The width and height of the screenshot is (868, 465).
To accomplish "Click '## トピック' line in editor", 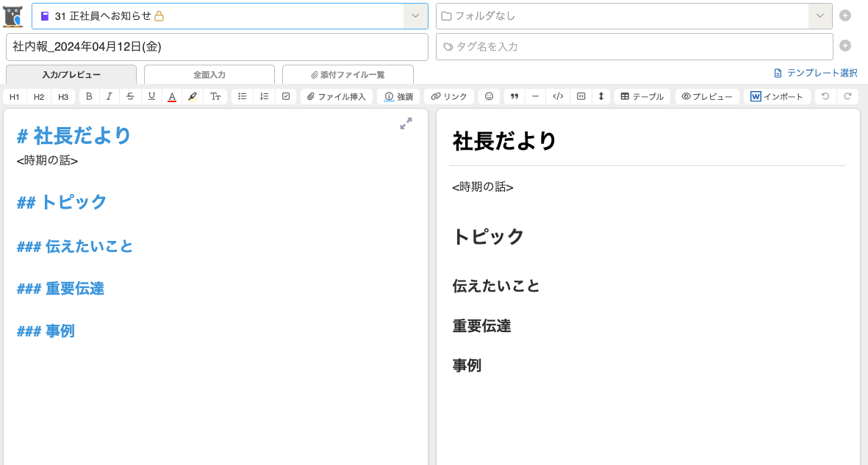I will 62,202.
